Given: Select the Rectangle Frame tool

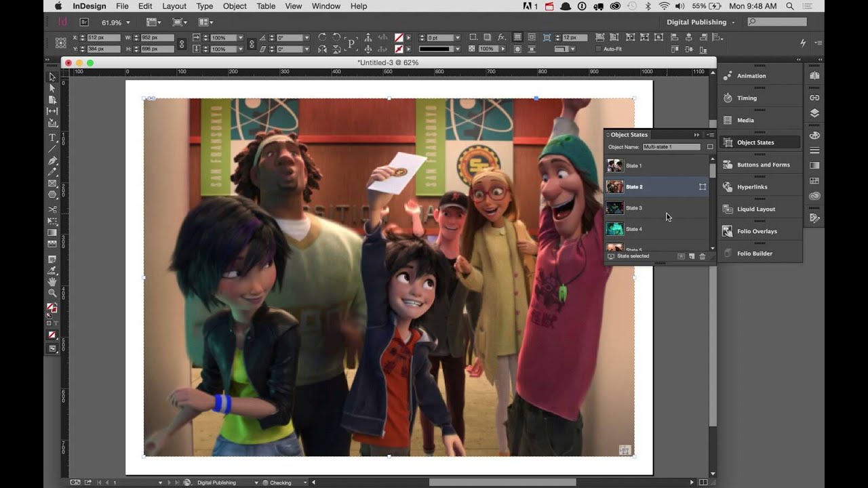Looking at the screenshot, I should pyautogui.click(x=52, y=184).
